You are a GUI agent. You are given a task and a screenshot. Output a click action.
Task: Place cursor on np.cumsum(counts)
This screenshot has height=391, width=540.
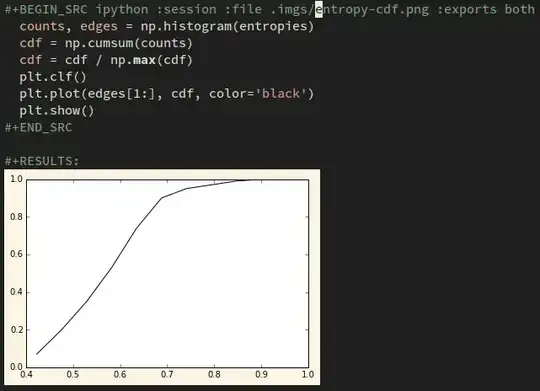click(x=128, y=43)
